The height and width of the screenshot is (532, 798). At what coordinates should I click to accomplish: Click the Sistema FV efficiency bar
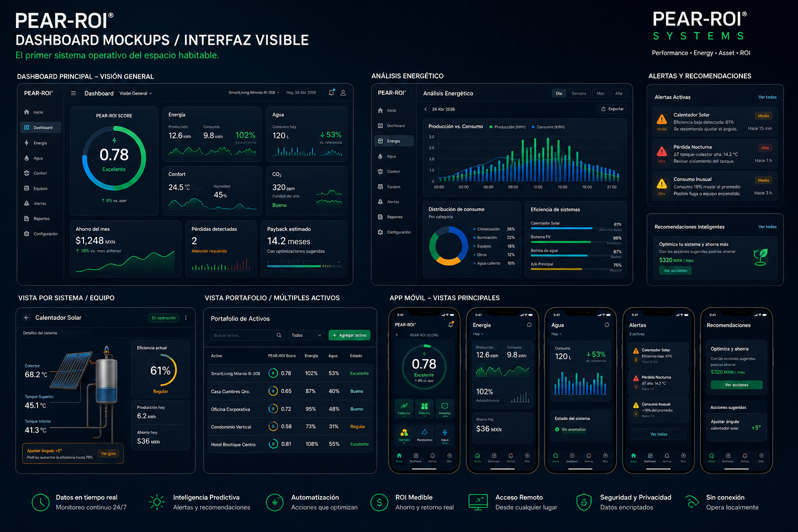[x=576, y=242]
